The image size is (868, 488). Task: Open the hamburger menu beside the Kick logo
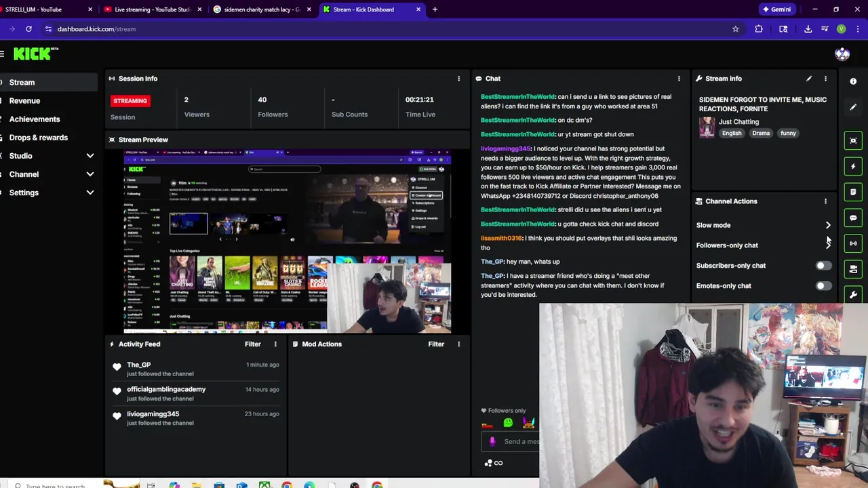click(3, 54)
